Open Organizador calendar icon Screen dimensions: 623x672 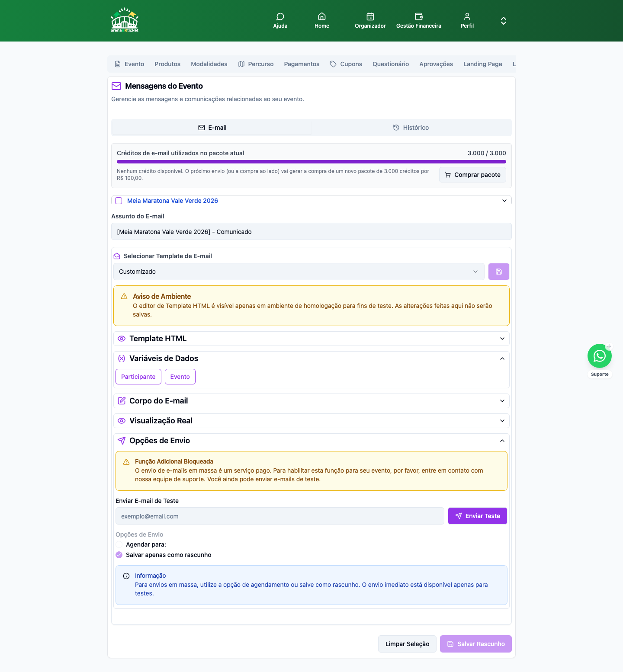tap(370, 16)
